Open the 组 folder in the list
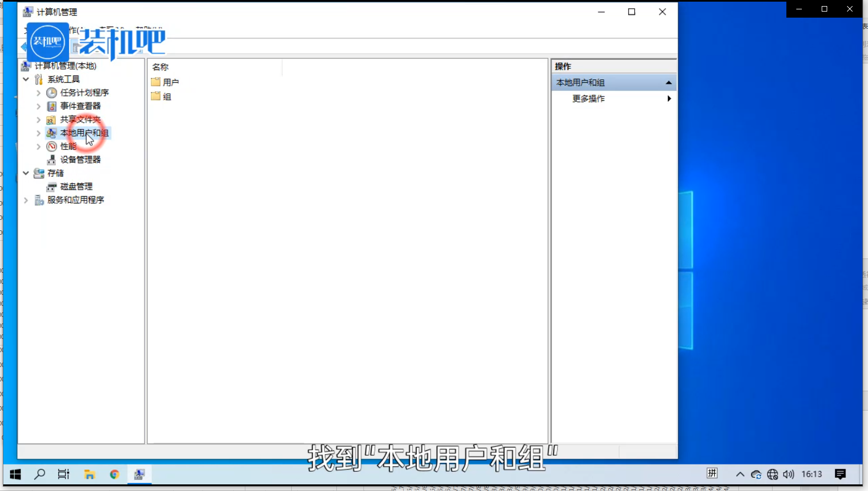Viewport: 868px width, 491px height. 167,96
